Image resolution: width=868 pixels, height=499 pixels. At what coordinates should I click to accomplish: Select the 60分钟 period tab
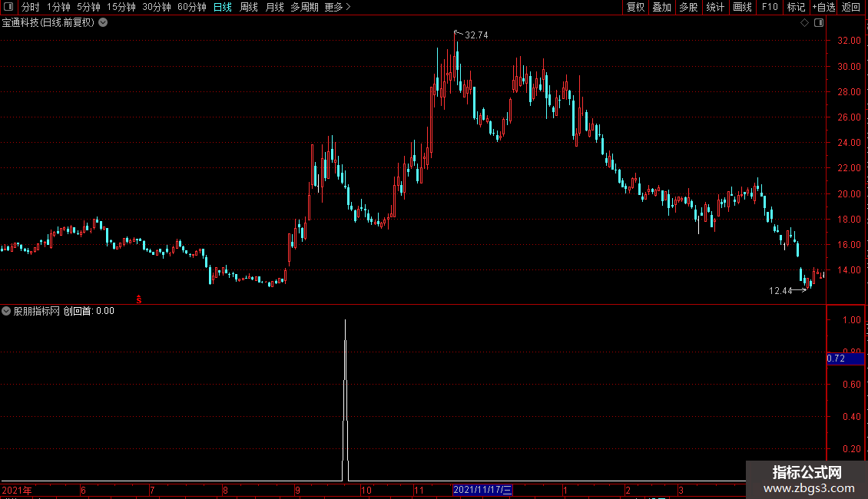pyautogui.click(x=192, y=7)
